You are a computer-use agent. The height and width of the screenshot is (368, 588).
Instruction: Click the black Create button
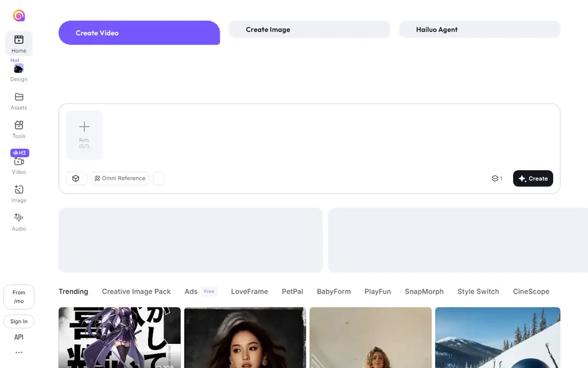pyautogui.click(x=533, y=179)
